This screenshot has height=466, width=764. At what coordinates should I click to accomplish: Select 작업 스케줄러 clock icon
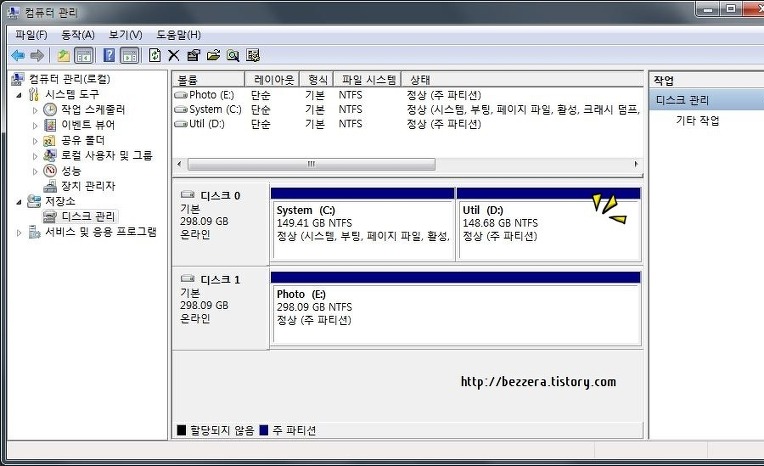pyautogui.click(x=50, y=110)
